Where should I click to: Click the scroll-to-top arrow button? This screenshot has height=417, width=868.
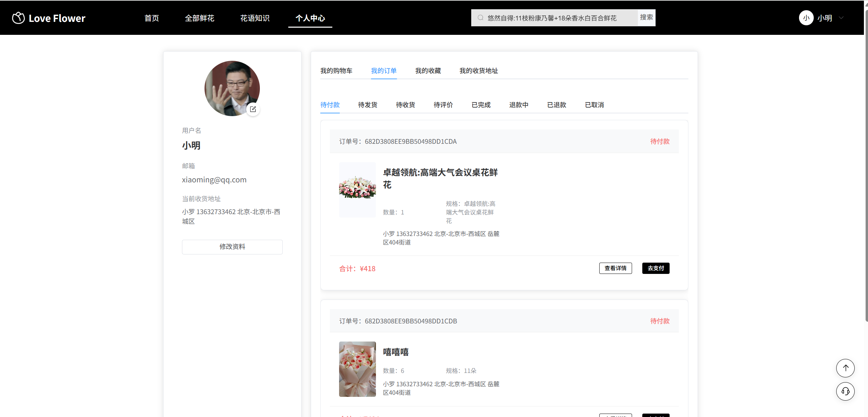click(x=845, y=368)
